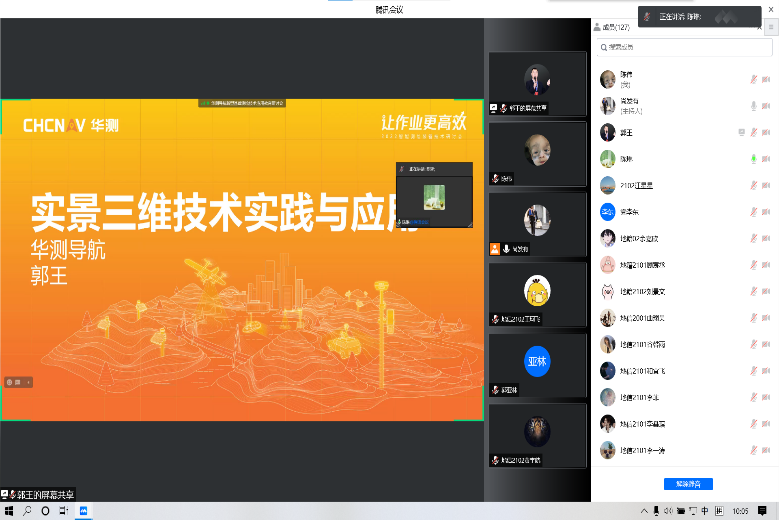Image resolution: width=779 pixels, height=520 pixels.
Task: Close the members side panel
Action: pos(759,27)
